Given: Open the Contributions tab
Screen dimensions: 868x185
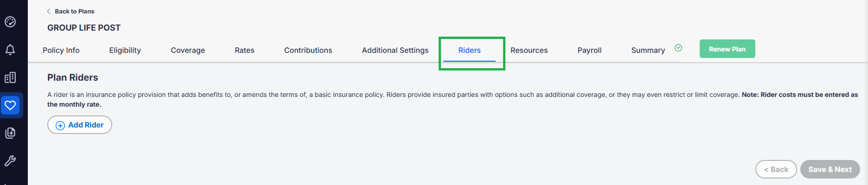Looking at the screenshot, I should click(x=308, y=50).
